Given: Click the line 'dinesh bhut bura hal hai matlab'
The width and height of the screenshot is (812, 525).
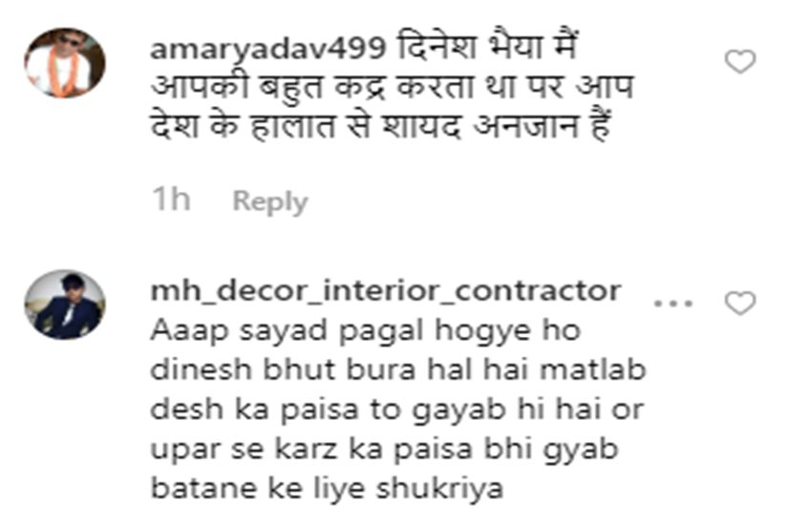Looking at the screenshot, I should pyautogui.click(x=398, y=370).
